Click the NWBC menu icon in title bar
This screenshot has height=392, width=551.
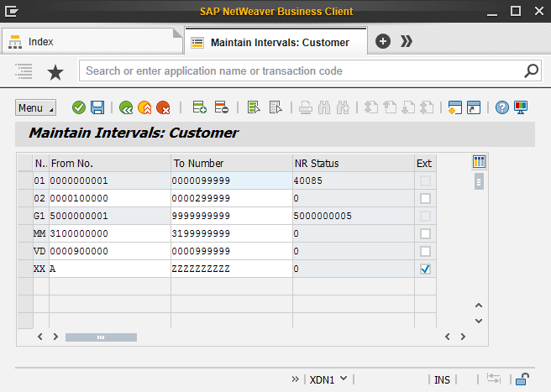click(11, 11)
